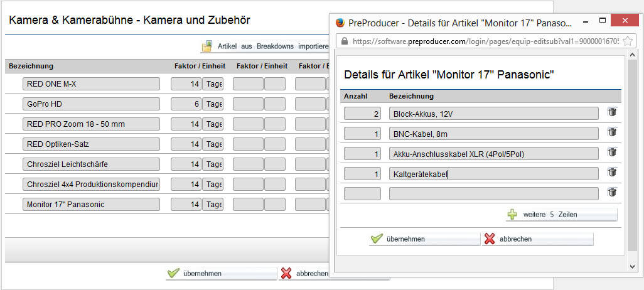The image size is (644, 290).
Task: Click Faktor field showing 6 for GoPro HD
Action: (186, 104)
